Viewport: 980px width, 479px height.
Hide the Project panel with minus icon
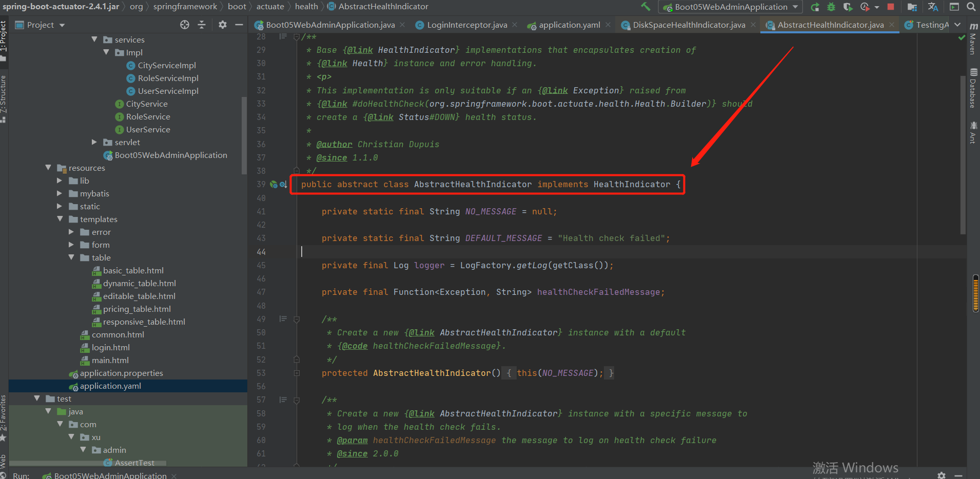pyautogui.click(x=239, y=25)
